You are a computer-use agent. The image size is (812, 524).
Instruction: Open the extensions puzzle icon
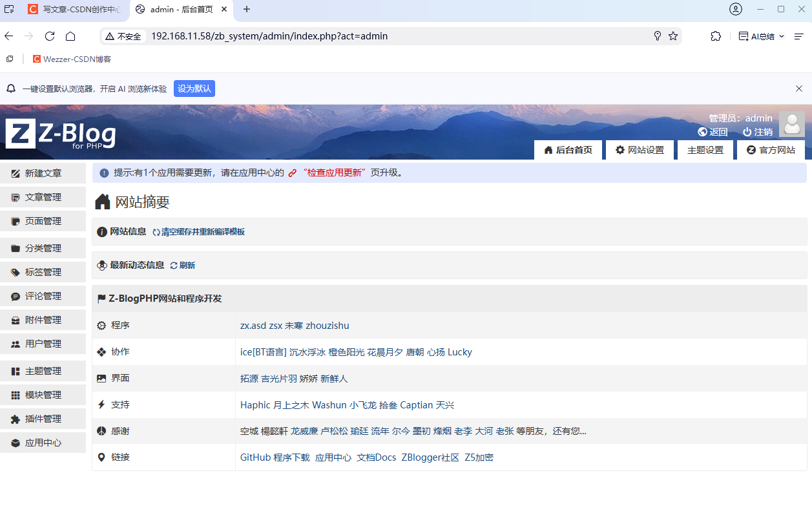click(716, 36)
